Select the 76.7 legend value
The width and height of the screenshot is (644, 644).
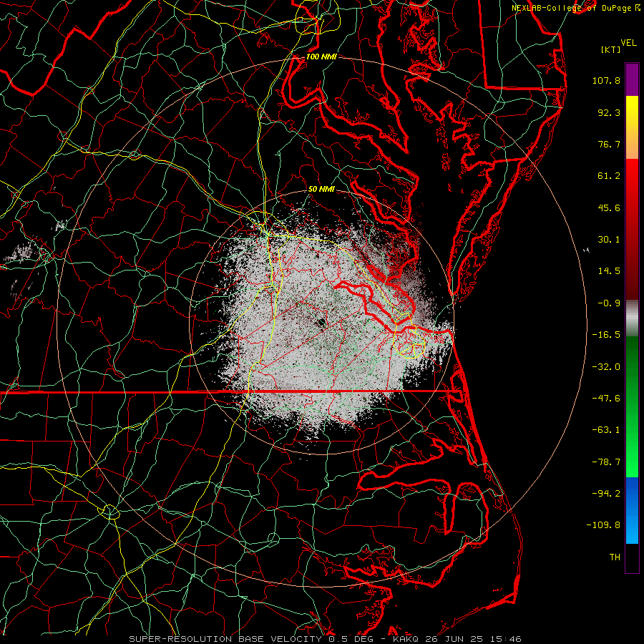pos(609,144)
